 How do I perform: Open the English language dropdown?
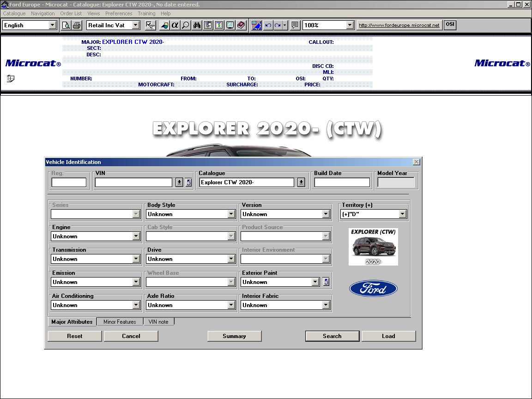(x=52, y=25)
